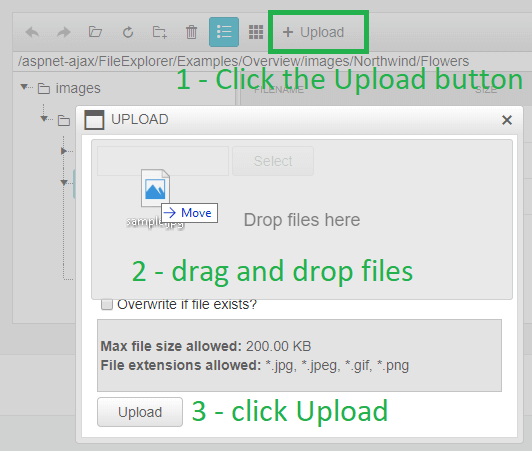This screenshot has height=451, width=532.
Task: Collapse the images tree node
Action: click(24, 87)
